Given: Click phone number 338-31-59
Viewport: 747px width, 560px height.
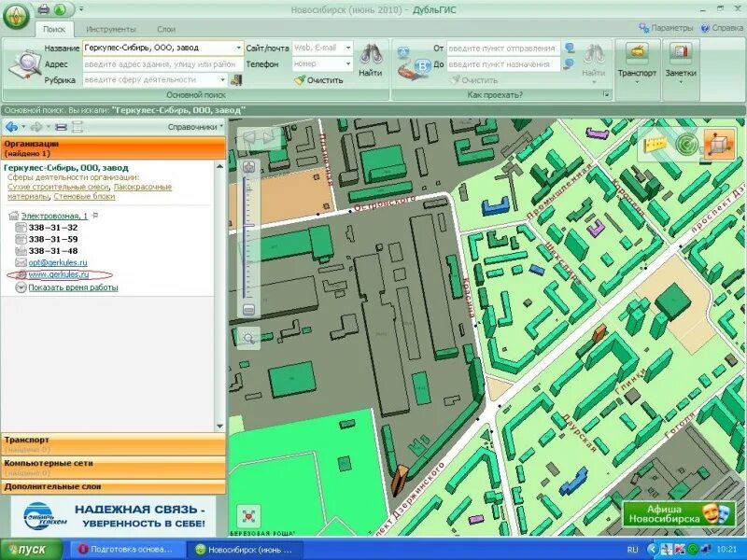Looking at the screenshot, I should coord(53,239).
